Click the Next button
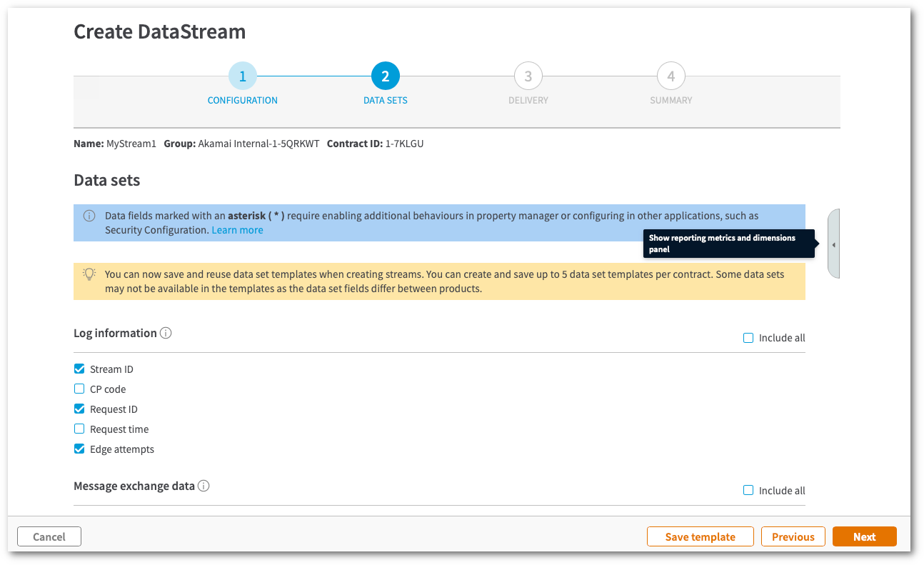Image resolution: width=924 pixels, height=565 pixels. pos(864,536)
